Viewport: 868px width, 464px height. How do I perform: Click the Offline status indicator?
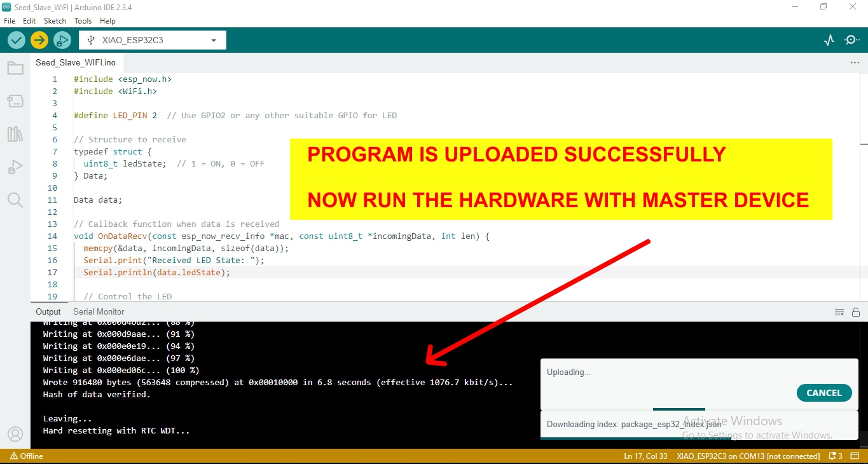pyautogui.click(x=27, y=456)
